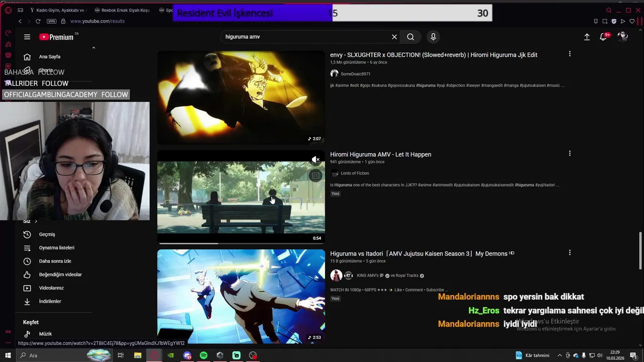Toggle the Opera VPN badge
644x362 pixels.
tap(51, 21)
